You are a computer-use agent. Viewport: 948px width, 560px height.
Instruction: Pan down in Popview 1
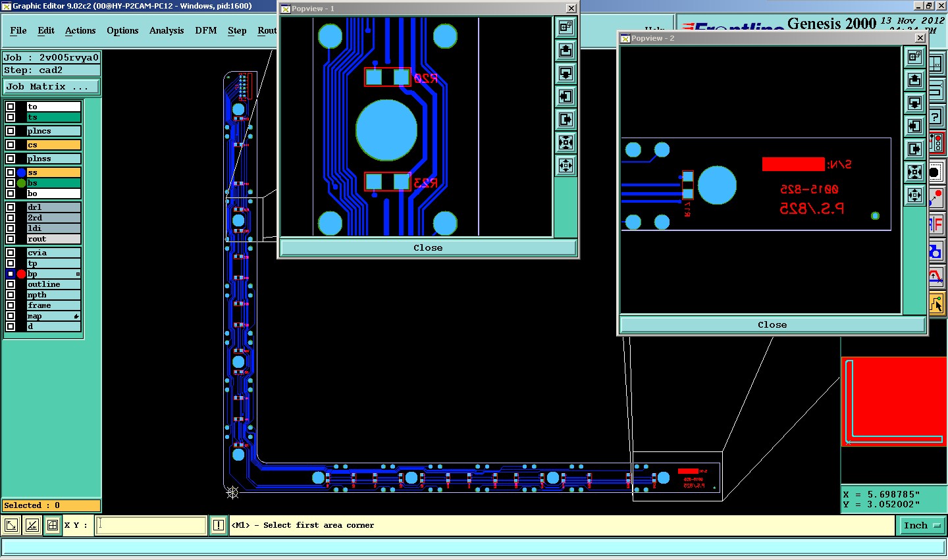(x=566, y=73)
